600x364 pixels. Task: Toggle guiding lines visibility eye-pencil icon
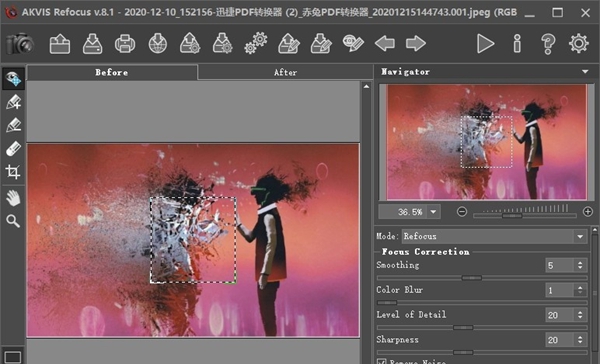coord(353,44)
